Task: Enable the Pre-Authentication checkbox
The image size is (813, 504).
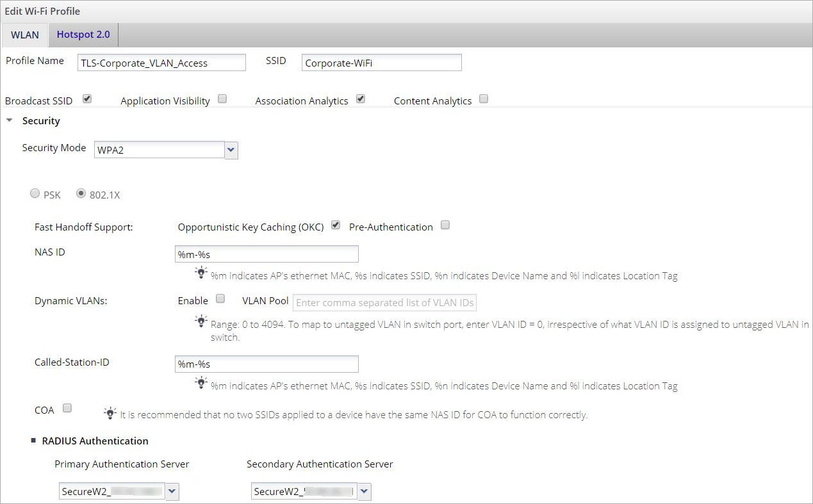Action: coord(445,225)
